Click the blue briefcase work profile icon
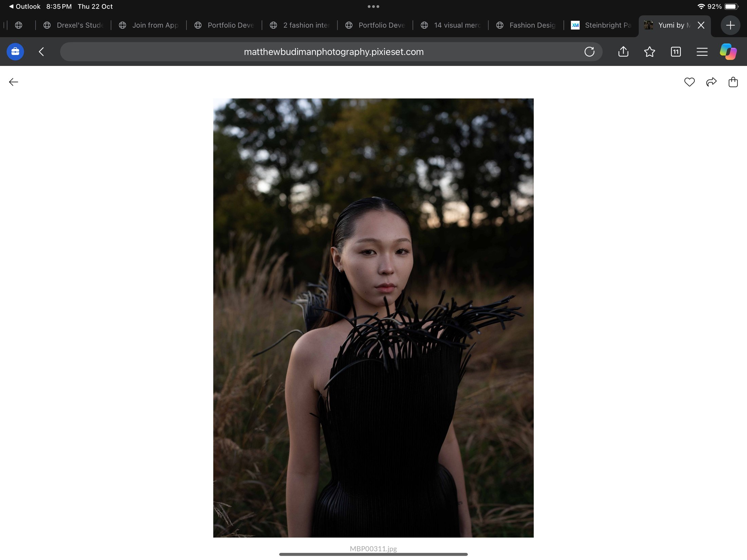747x560 pixels. click(x=15, y=52)
